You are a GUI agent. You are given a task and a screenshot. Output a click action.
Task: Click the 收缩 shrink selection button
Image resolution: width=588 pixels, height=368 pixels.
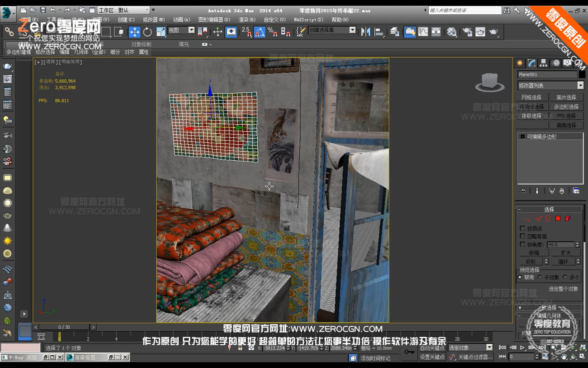point(534,253)
